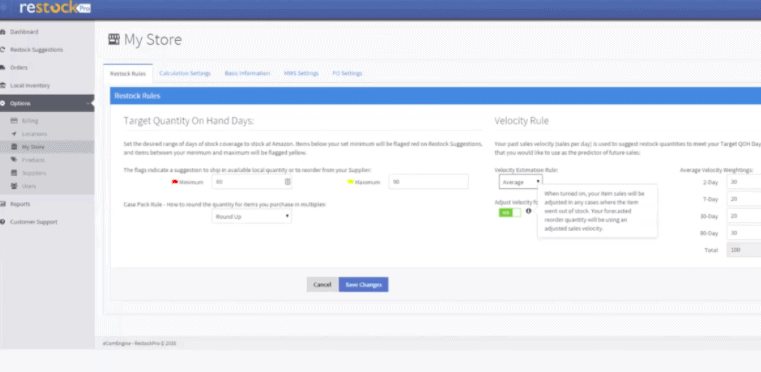This screenshot has width=761, height=372.
Task: Click the Billing card icon in sidebar
Action: click(14, 120)
